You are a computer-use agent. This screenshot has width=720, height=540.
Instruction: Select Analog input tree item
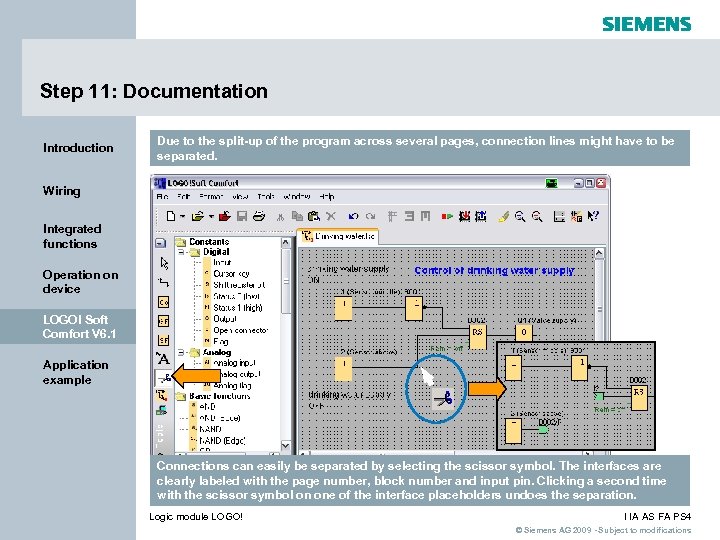pos(235,363)
